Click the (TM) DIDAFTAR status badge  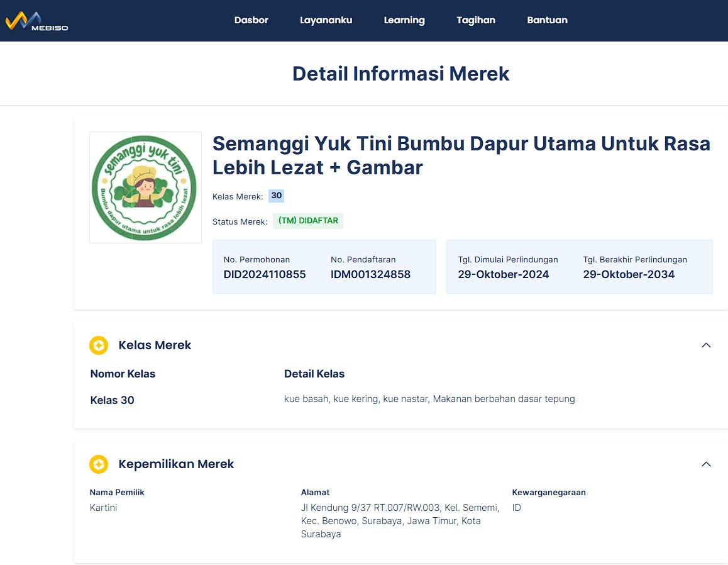(308, 221)
